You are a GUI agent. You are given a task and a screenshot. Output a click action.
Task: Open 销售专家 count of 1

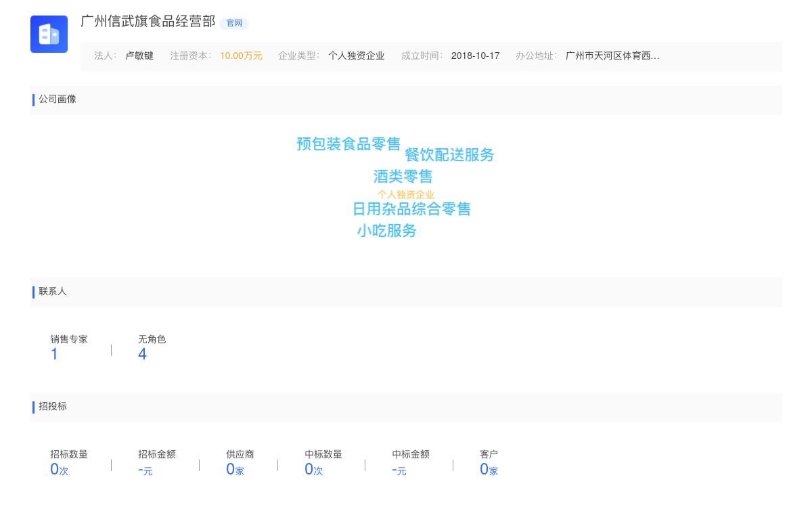54,354
